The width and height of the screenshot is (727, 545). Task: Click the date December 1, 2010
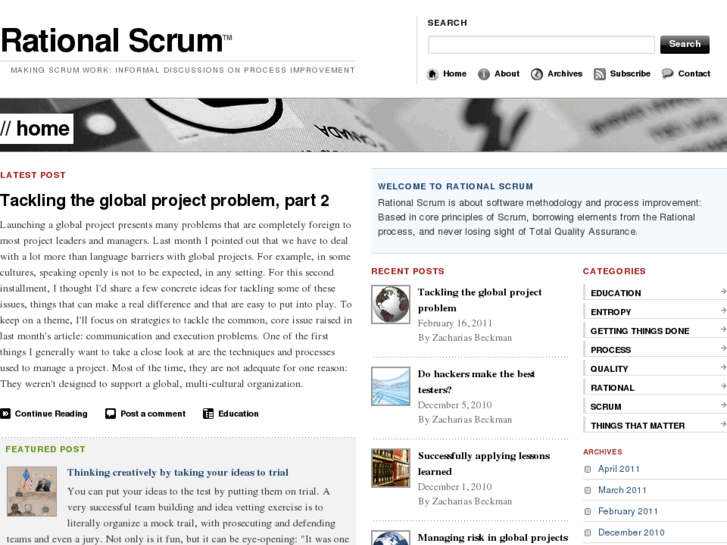click(455, 487)
